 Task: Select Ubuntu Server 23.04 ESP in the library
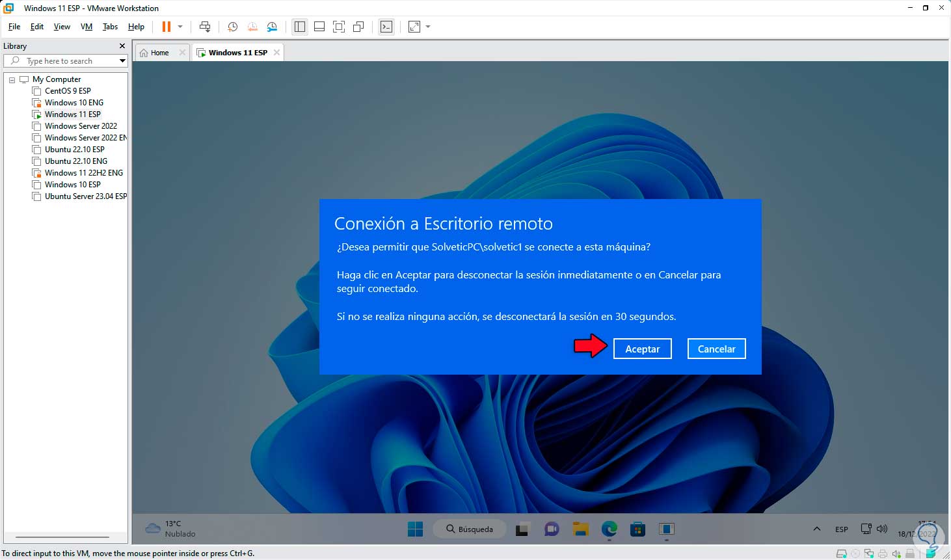click(x=86, y=196)
